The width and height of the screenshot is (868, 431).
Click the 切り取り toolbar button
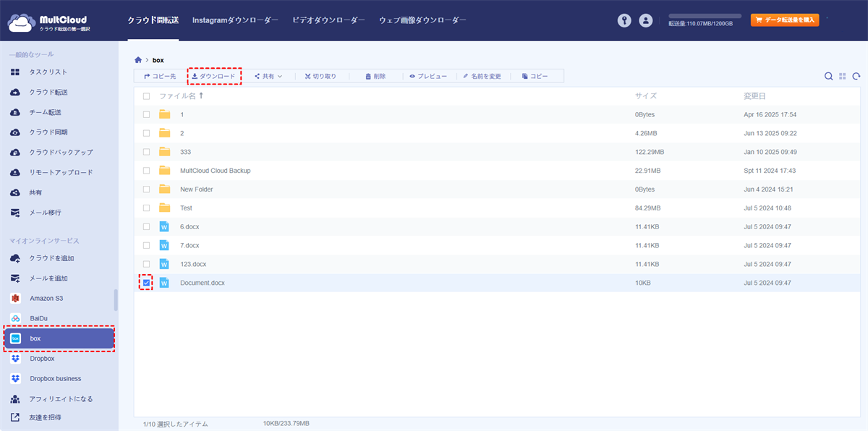click(320, 76)
